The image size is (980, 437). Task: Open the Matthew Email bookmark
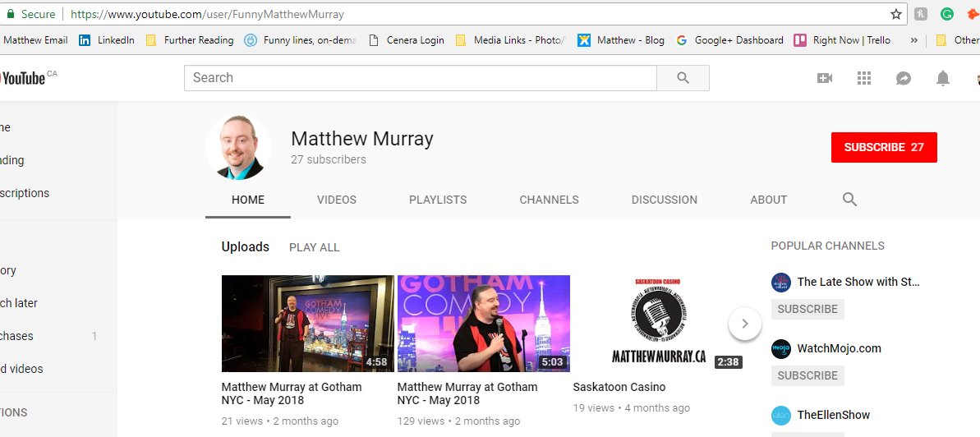(x=35, y=40)
